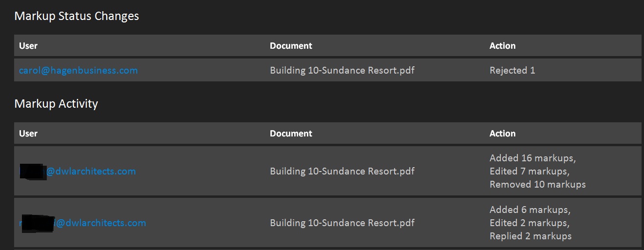Click the "Edited 7 markups" text

pos(529,172)
